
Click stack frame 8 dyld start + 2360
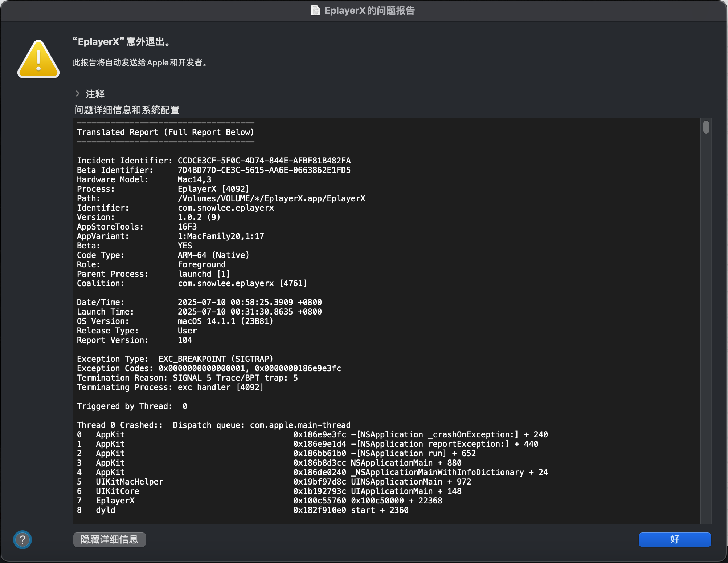(x=242, y=510)
